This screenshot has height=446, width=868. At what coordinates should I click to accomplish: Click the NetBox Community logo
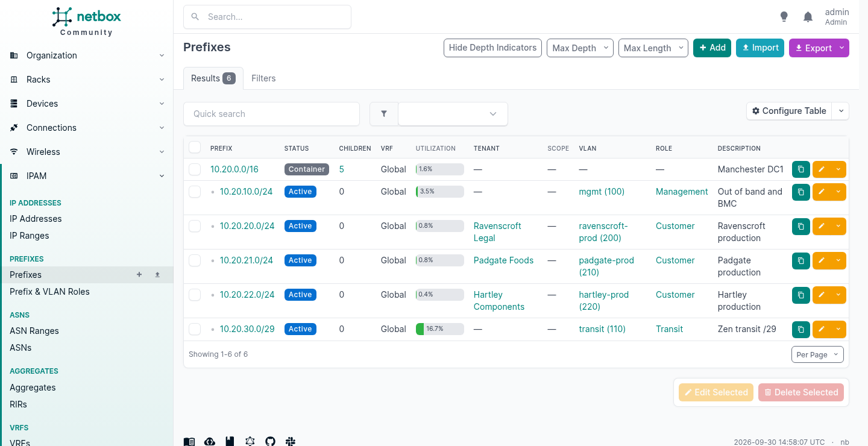86,22
